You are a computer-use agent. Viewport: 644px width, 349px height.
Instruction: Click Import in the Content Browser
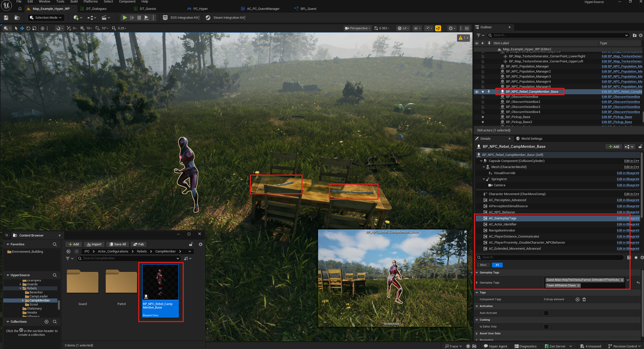(94, 244)
